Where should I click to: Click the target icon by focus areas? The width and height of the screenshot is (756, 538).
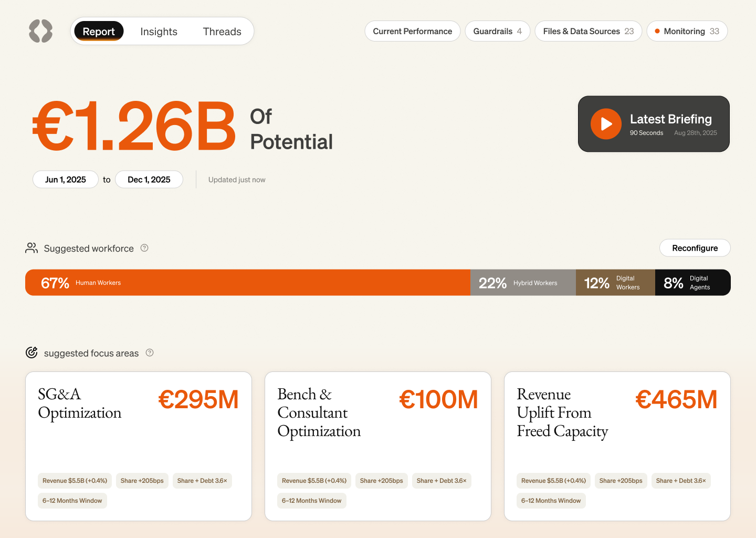point(31,353)
